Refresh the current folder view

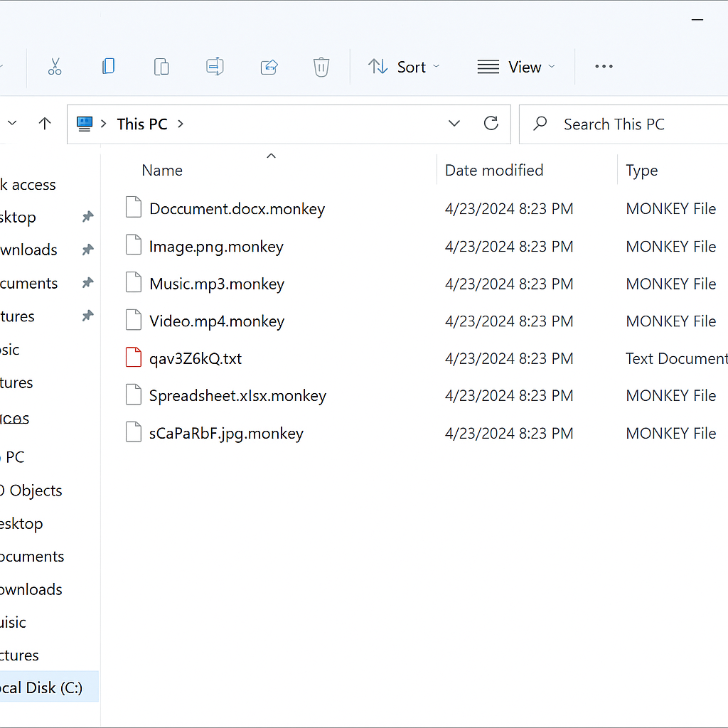coord(491,124)
